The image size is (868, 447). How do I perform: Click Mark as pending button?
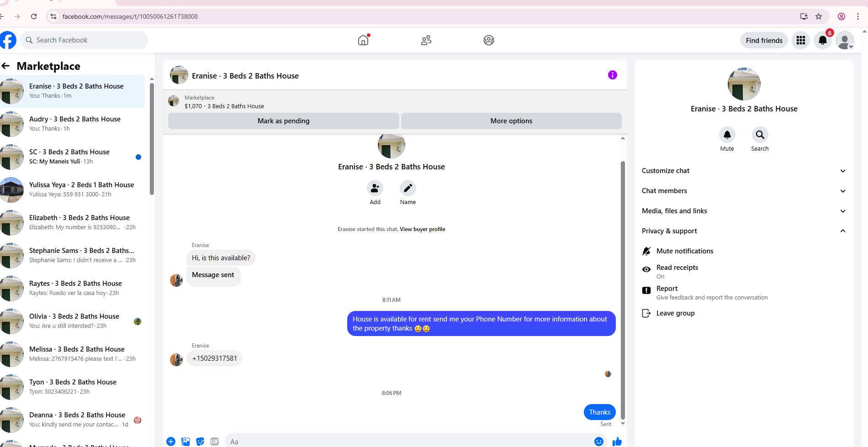click(284, 121)
